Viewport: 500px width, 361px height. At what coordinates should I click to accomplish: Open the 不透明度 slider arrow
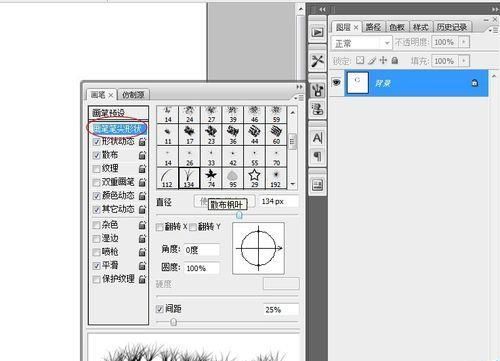464,42
